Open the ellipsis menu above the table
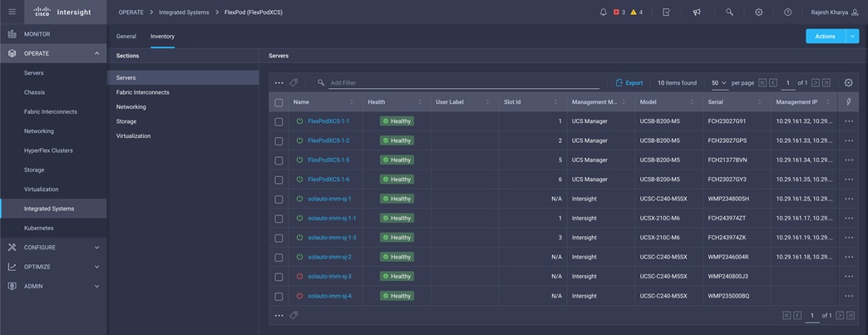The height and width of the screenshot is (335, 868). coord(279,82)
